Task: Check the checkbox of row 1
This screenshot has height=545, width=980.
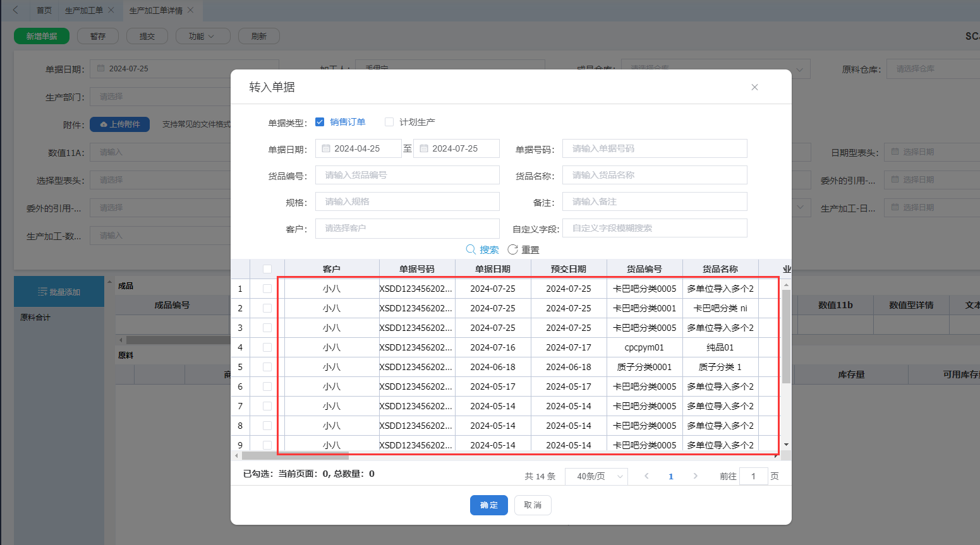Action: 267,289
